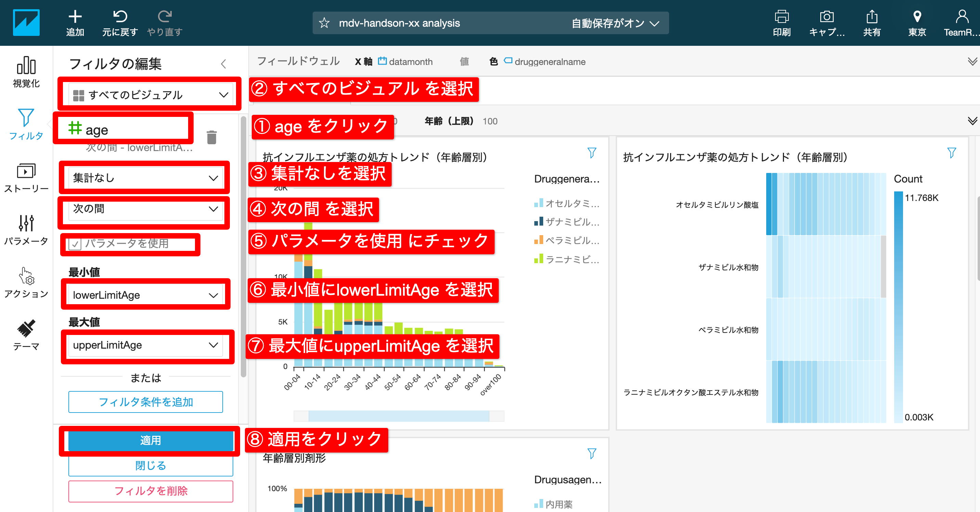Open the lowerLimitAge minimum dropdown
The image size is (980, 512).
pyautogui.click(x=145, y=295)
